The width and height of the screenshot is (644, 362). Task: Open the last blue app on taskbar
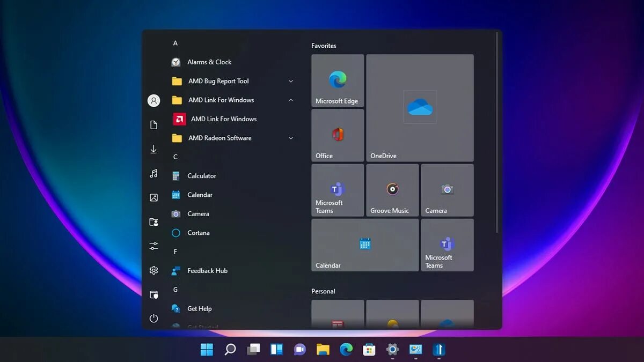point(438,350)
